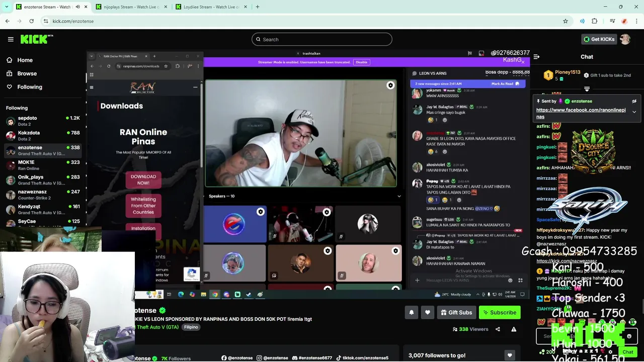Expand the pinned message chevron
This screenshot has width=644, height=362.
(634, 112)
